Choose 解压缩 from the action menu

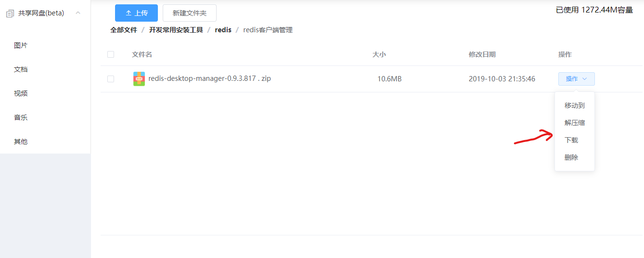tap(575, 123)
